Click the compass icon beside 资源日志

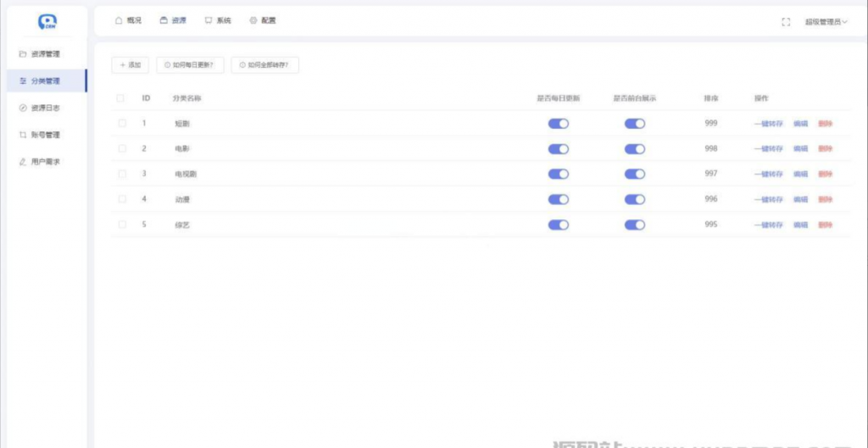[x=23, y=108]
